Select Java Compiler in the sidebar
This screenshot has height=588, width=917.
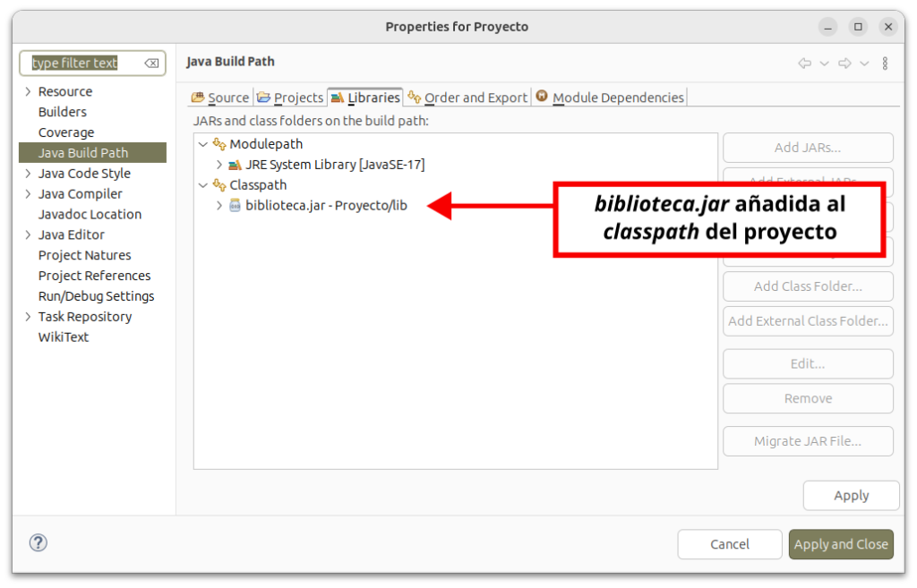[x=80, y=193]
